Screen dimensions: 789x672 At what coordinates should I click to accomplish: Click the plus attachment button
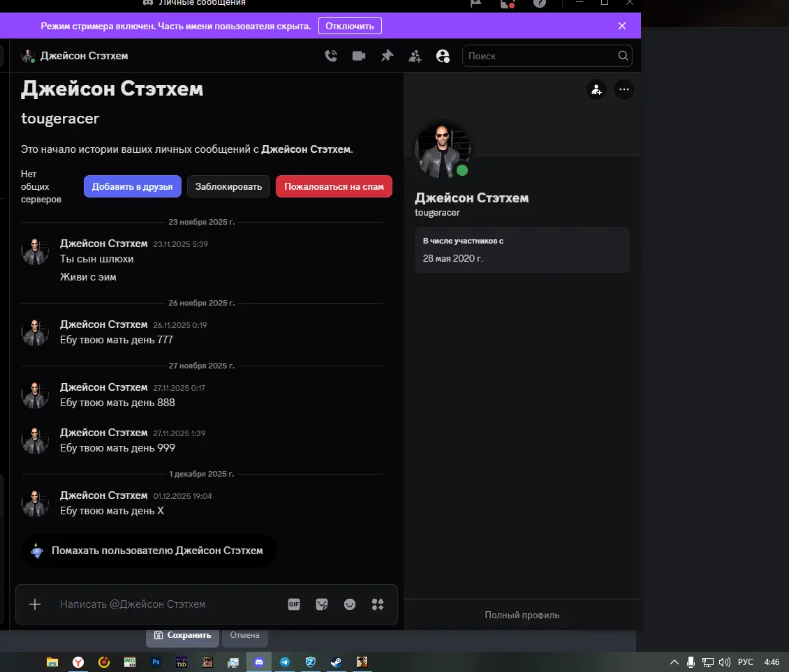tap(35, 604)
